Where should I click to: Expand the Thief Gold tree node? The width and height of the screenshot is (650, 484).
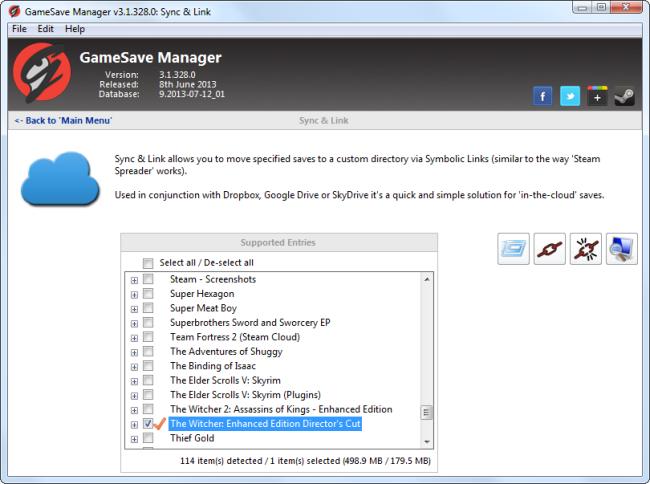coord(134,439)
